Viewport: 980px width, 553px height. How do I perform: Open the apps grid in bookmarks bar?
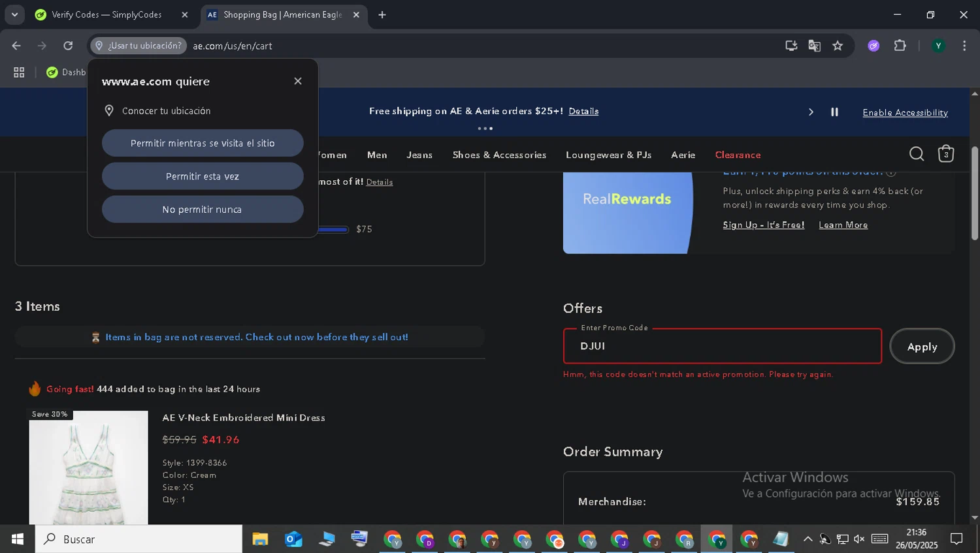(x=19, y=72)
